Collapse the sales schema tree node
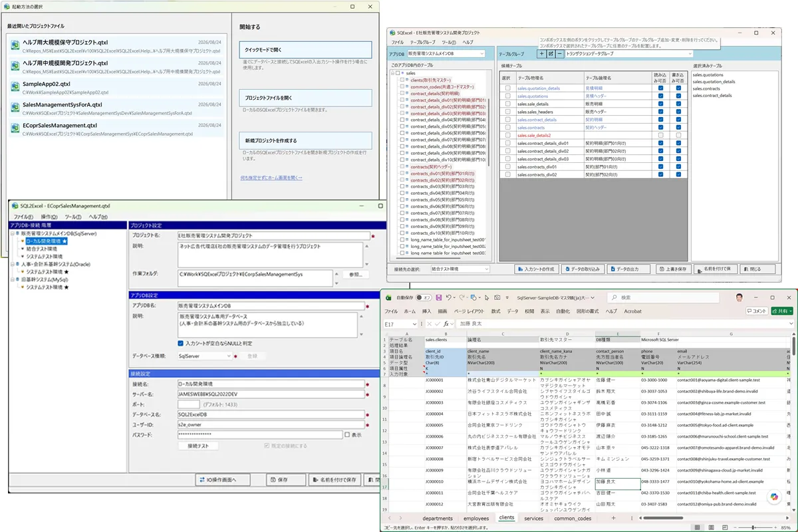 click(x=393, y=73)
